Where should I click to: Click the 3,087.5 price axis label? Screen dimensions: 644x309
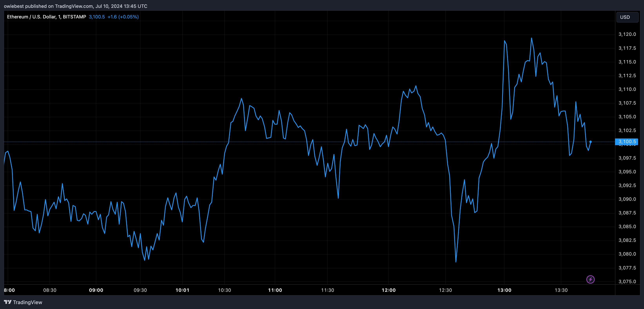point(627,213)
